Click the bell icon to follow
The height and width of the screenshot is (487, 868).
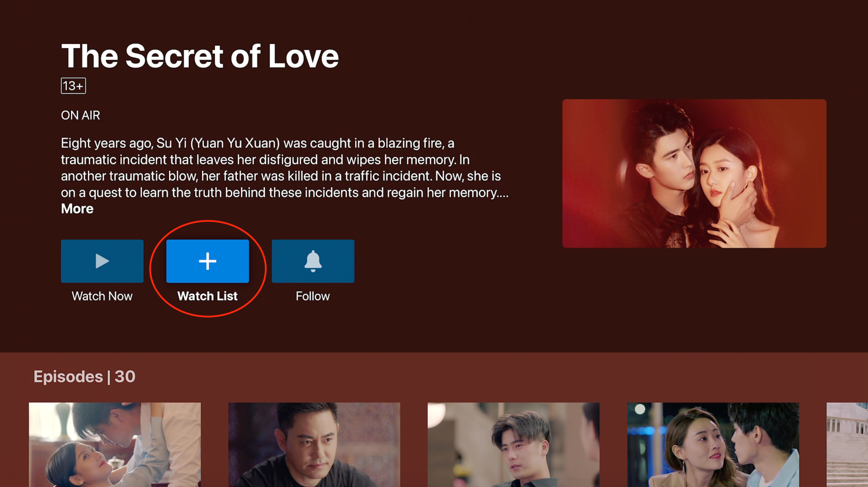[x=313, y=261]
